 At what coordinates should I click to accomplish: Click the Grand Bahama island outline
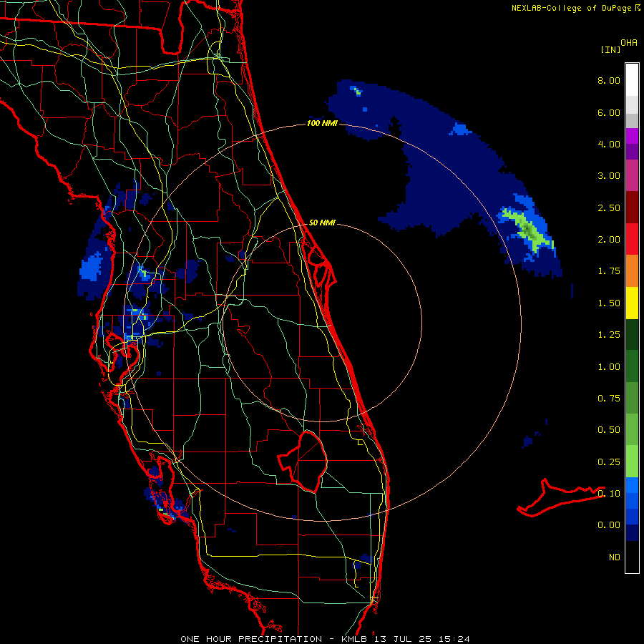[x=560, y=498]
